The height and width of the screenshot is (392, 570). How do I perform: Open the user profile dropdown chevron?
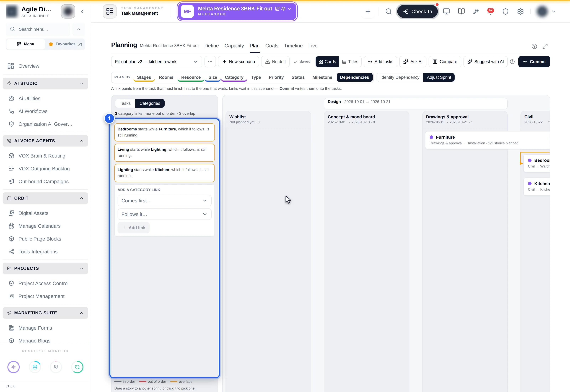coord(554,11)
